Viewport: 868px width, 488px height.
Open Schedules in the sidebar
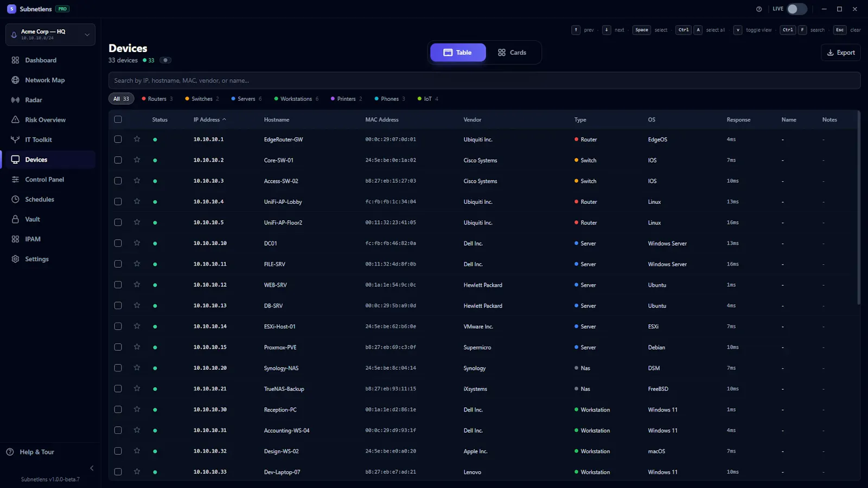coord(50,200)
